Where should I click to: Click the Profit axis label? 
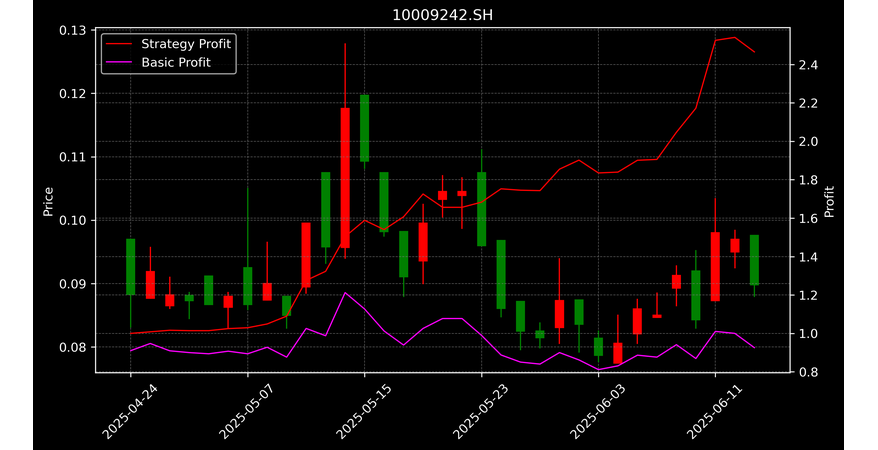829,201
